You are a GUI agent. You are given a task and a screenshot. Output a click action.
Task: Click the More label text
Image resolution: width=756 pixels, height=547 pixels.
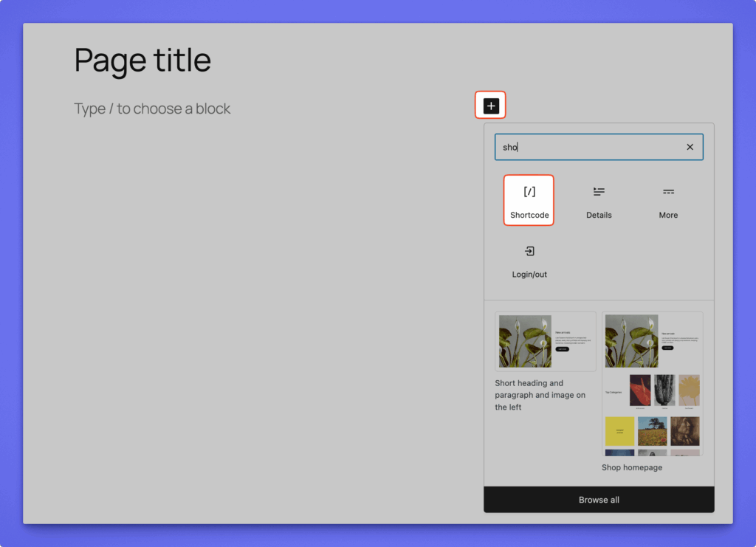(x=668, y=216)
